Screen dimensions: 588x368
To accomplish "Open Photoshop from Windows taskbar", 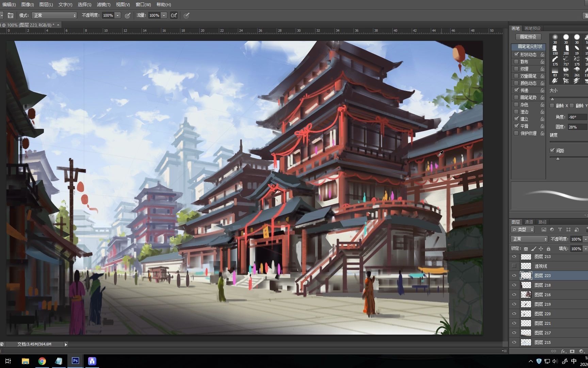I will click(x=75, y=361).
